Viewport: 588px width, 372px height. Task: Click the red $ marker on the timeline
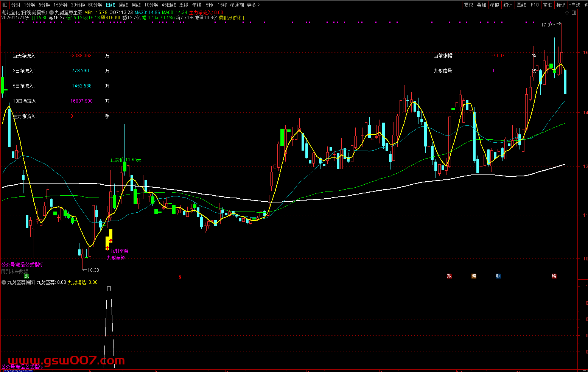(x=180, y=277)
